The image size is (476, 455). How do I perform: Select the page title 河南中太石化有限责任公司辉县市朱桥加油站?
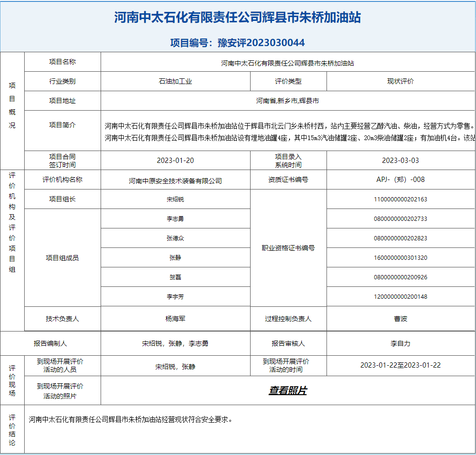[237, 17]
